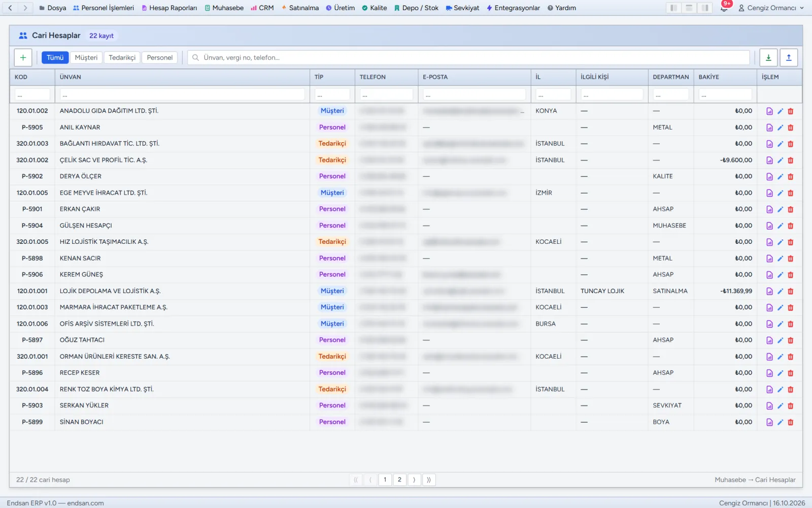Viewport: 812px width, 508px height.
Task: Open notifications bell with 9+ badge
Action: coord(724,8)
